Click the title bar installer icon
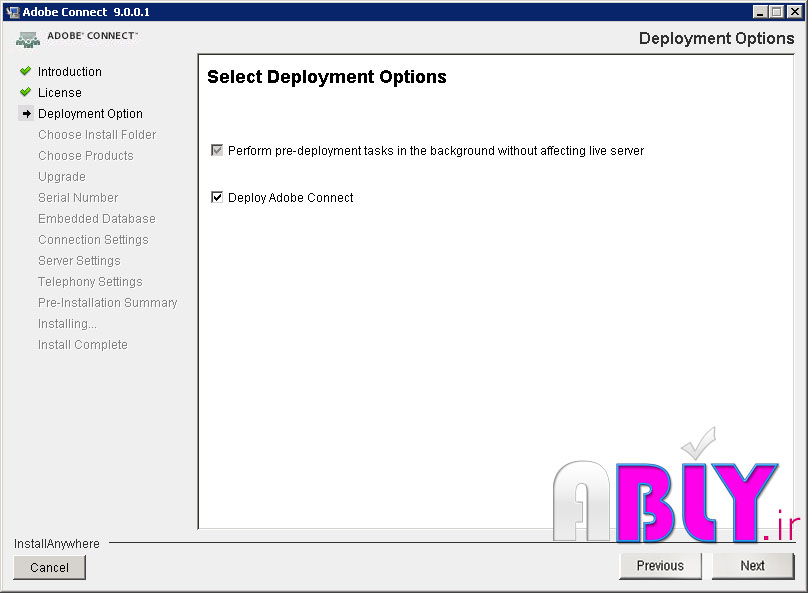This screenshot has width=808, height=593. pyautogui.click(x=12, y=12)
